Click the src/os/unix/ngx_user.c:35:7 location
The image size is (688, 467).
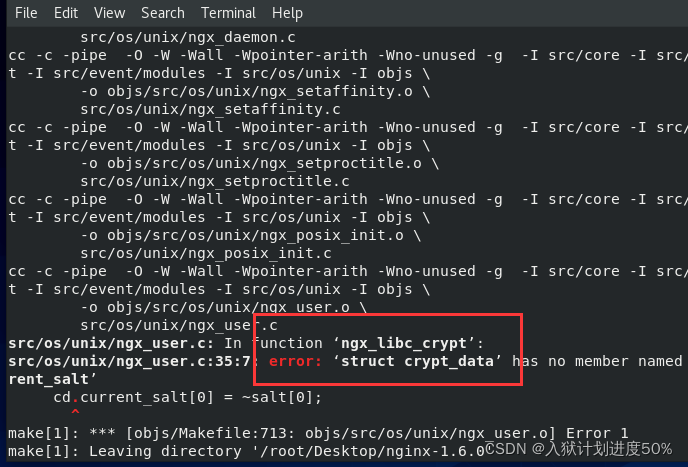pos(129,362)
